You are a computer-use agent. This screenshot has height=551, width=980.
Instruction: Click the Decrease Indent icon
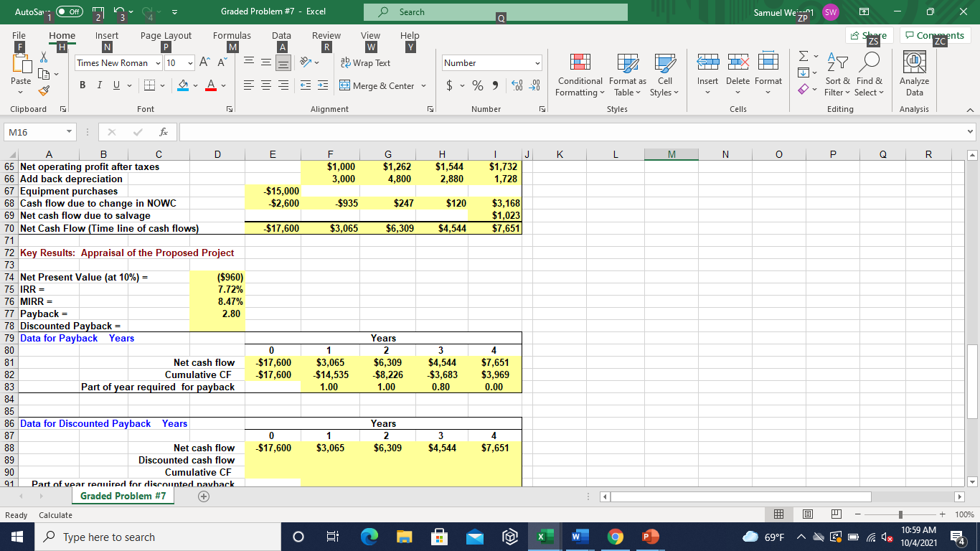pos(306,86)
